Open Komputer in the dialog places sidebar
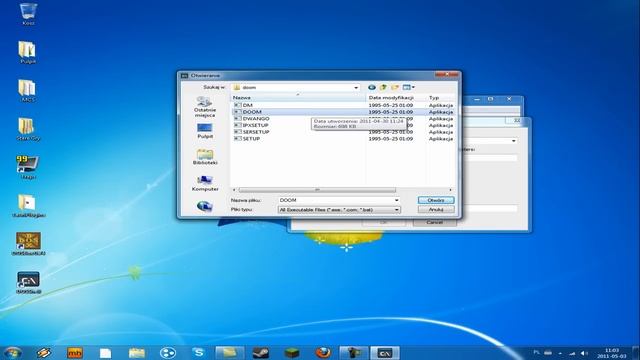The height and width of the screenshot is (360, 640). 205,183
